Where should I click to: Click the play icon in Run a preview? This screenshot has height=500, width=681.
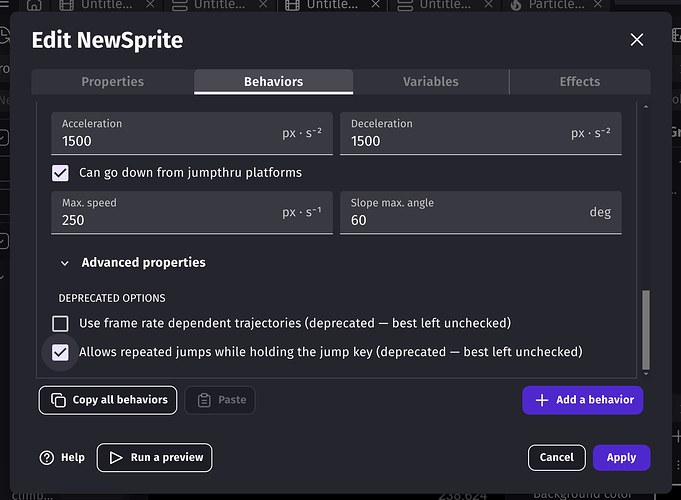[x=116, y=457]
